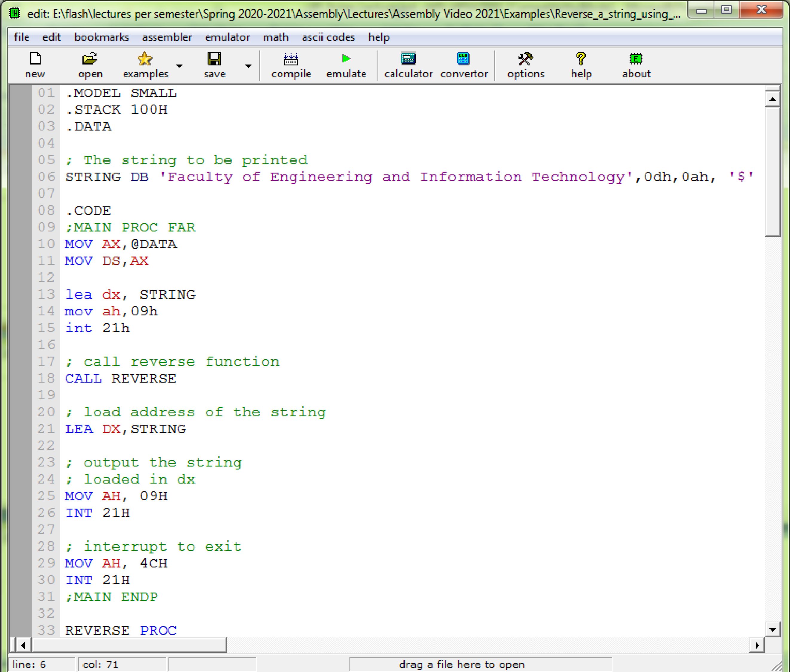This screenshot has height=672, width=790.
Task: Click comment '; interrupt to exit'
Action: point(154,546)
